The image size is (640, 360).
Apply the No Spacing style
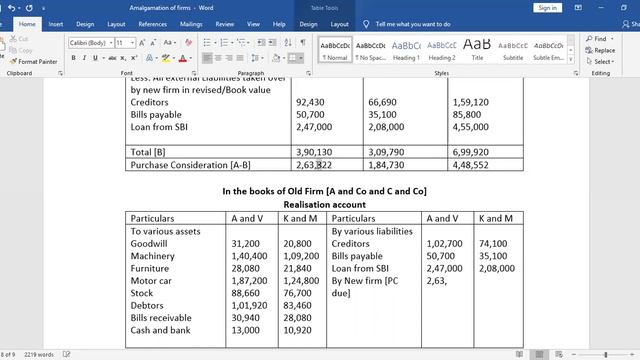pyautogui.click(x=370, y=50)
